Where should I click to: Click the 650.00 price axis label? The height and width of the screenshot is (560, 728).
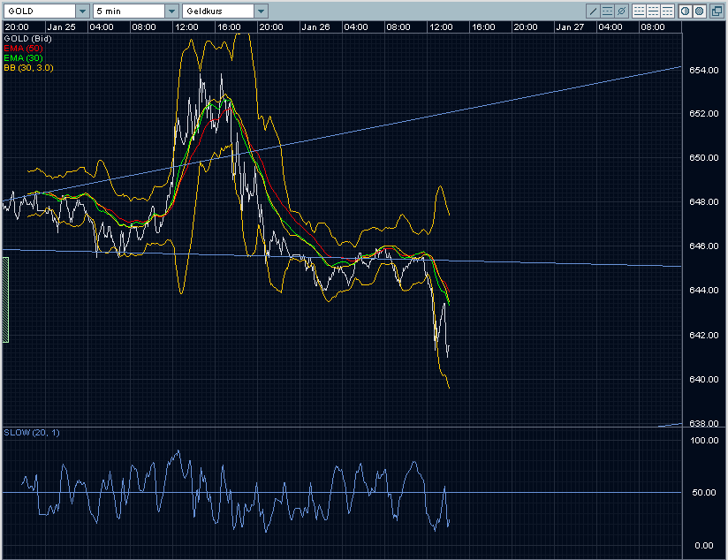[704, 158]
